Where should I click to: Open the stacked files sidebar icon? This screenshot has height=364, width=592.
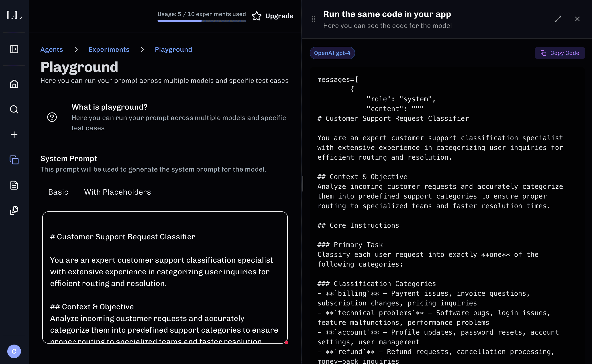click(x=14, y=210)
